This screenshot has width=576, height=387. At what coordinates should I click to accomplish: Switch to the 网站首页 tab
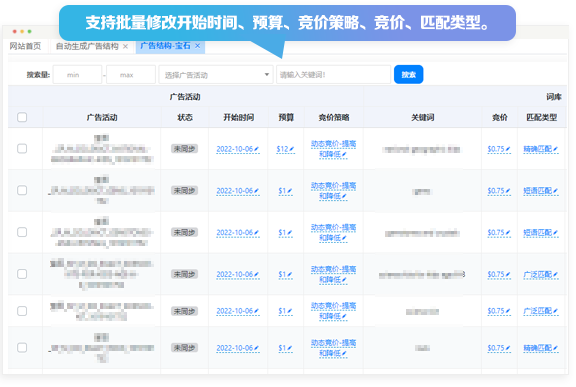[25, 46]
